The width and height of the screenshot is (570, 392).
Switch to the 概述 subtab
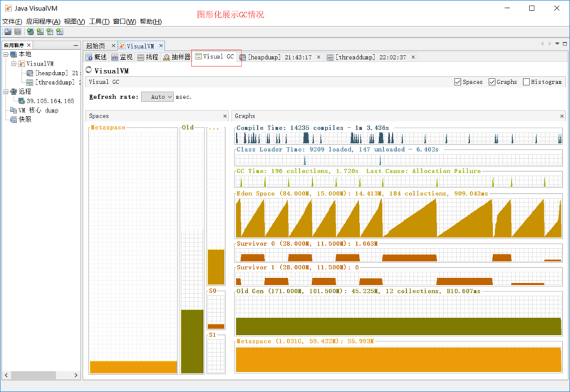click(96, 57)
